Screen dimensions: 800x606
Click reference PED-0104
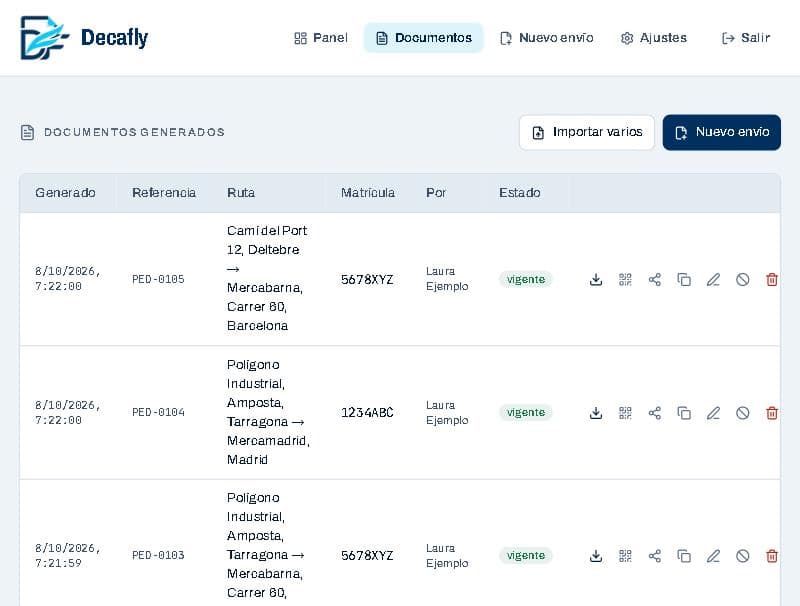pos(158,413)
